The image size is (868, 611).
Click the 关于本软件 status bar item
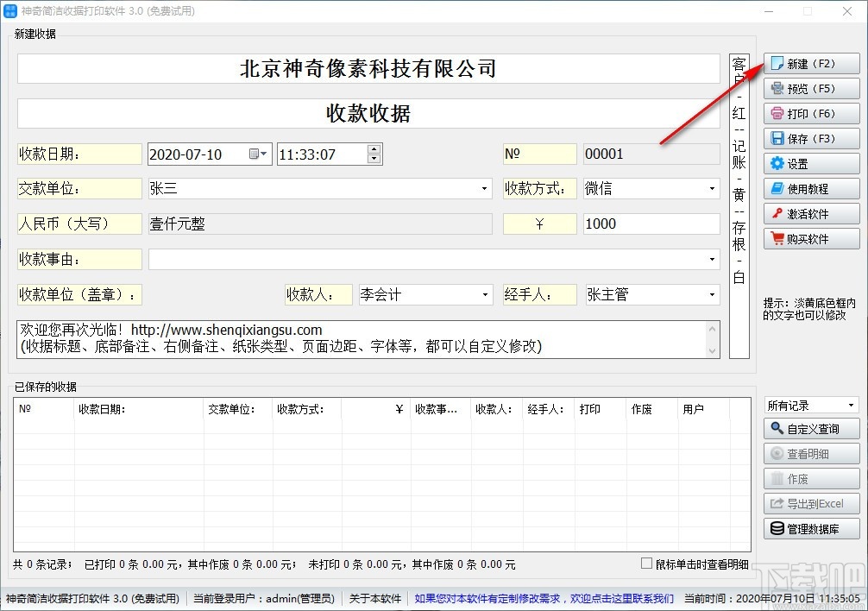pyautogui.click(x=374, y=597)
